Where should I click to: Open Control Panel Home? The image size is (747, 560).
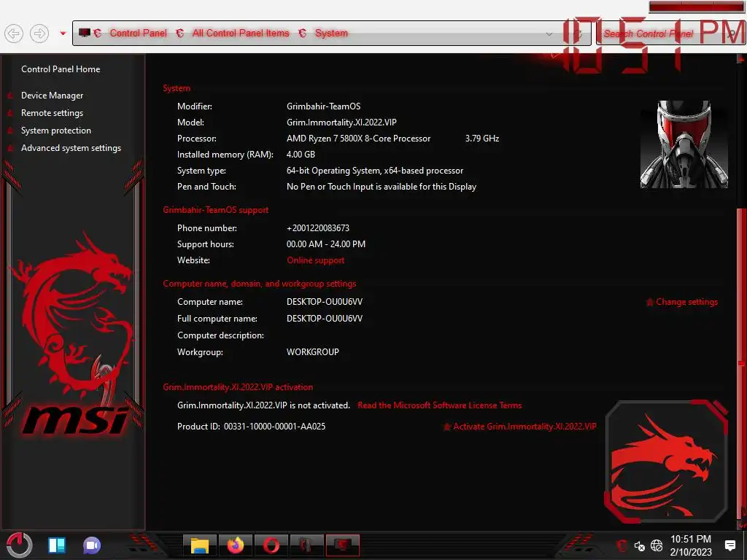pos(61,69)
